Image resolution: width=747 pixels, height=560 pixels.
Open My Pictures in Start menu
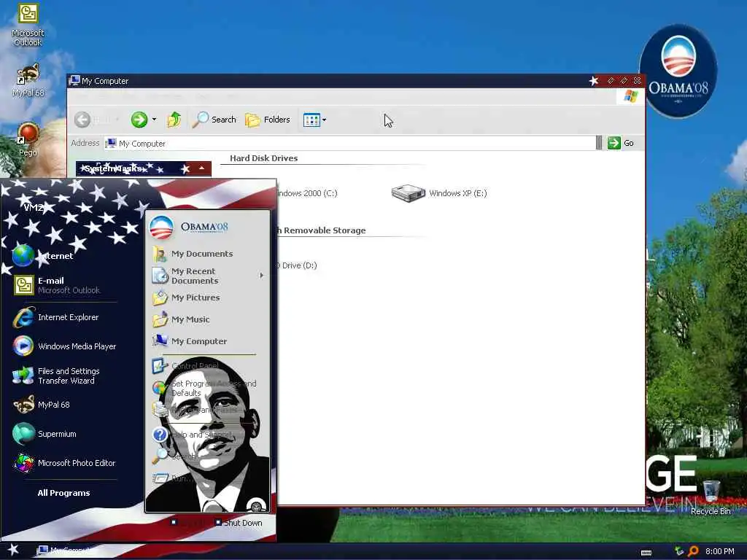pos(186,297)
